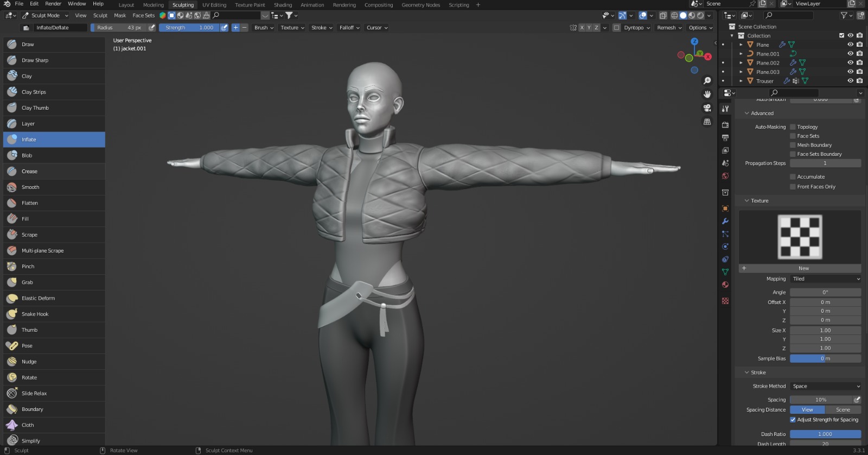Hide the Trouser object in viewport
Viewport: 868px width, 455px height.
850,81
